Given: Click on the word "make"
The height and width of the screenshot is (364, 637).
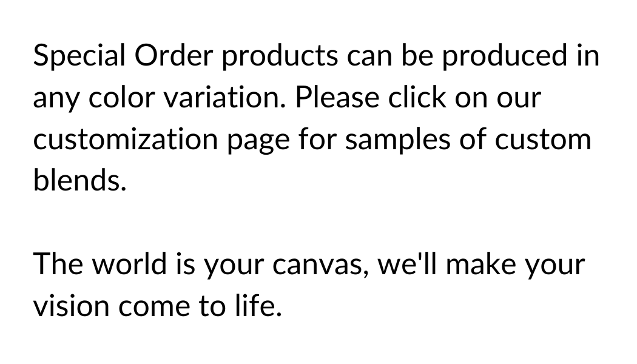Looking at the screenshot, I should tap(481, 264).
